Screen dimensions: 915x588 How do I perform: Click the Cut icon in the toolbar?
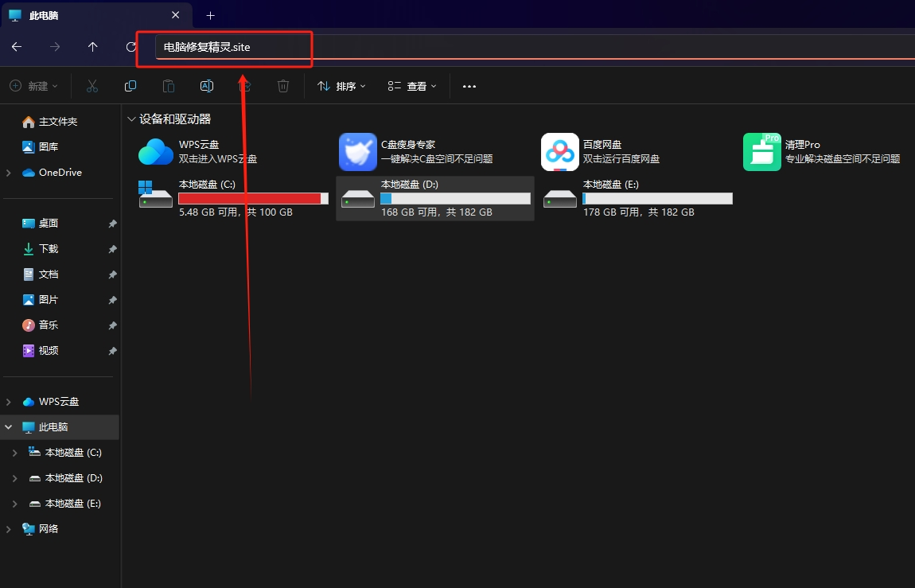click(91, 86)
